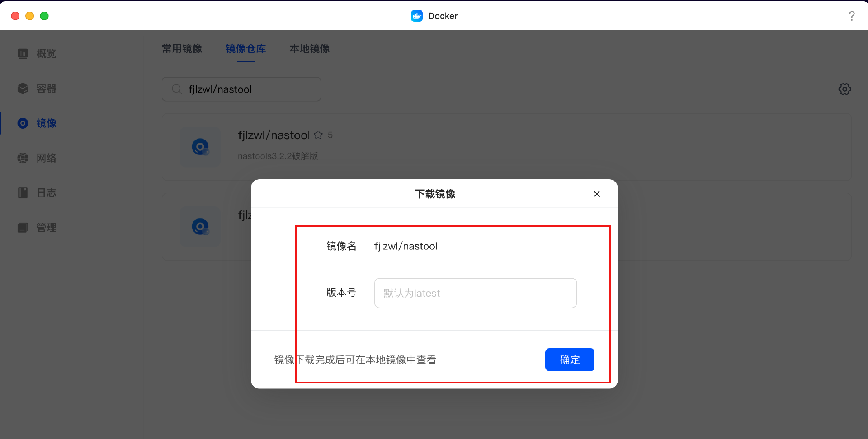Click the yellow minimize window button
868x439 pixels.
point(30,16)
